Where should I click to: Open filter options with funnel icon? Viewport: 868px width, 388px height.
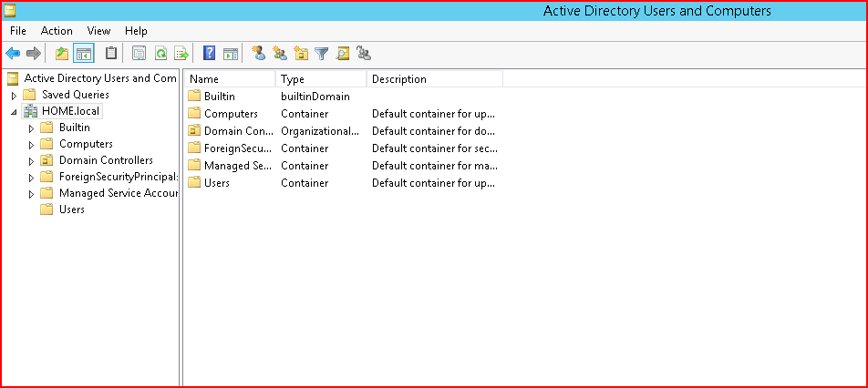[x=322, y=54]
